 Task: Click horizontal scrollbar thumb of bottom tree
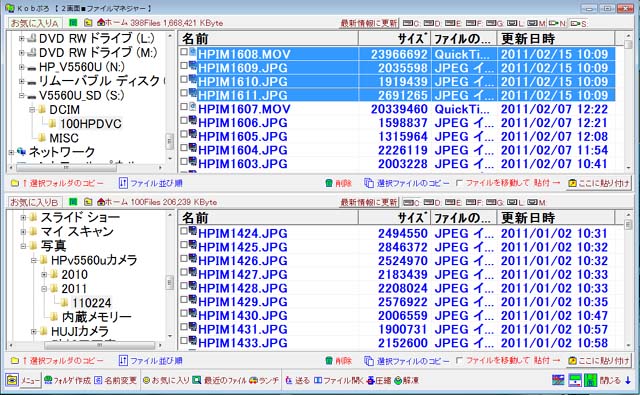[100, 346]
